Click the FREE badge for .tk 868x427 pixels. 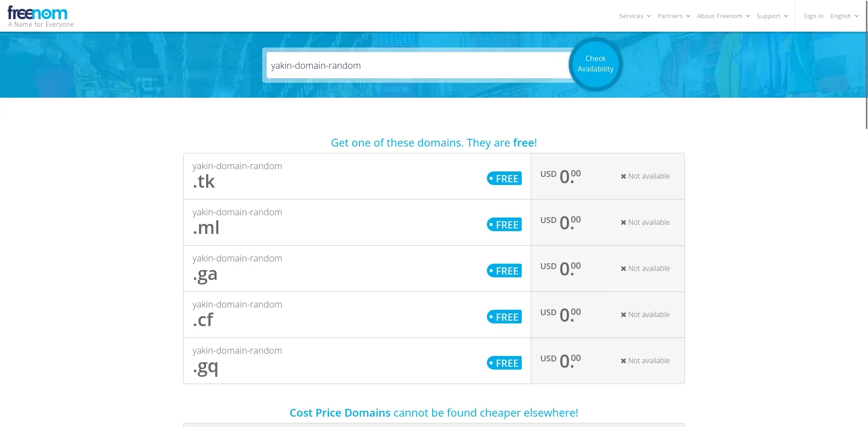pyautogui.click(x=504, y=178)
